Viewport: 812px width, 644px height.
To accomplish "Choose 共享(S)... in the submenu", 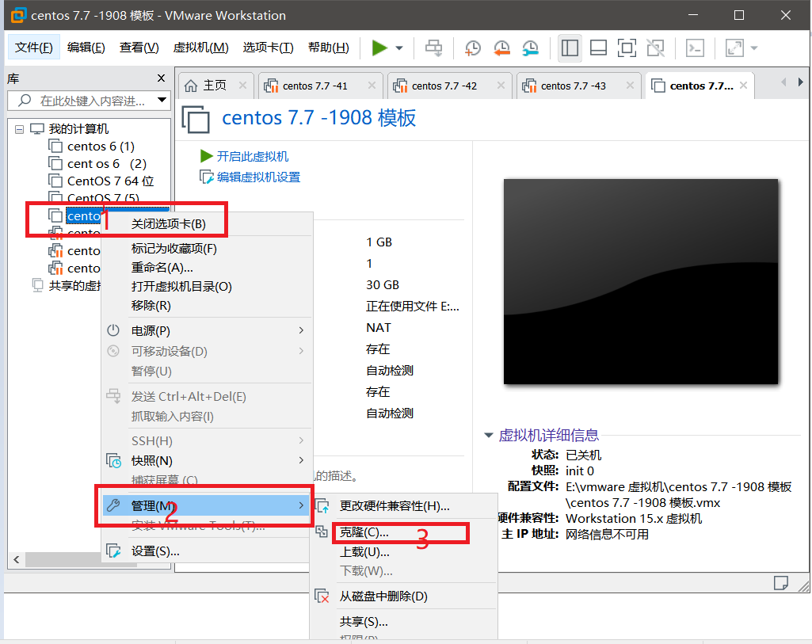I will pyautogui.click(x=364, y=622).
